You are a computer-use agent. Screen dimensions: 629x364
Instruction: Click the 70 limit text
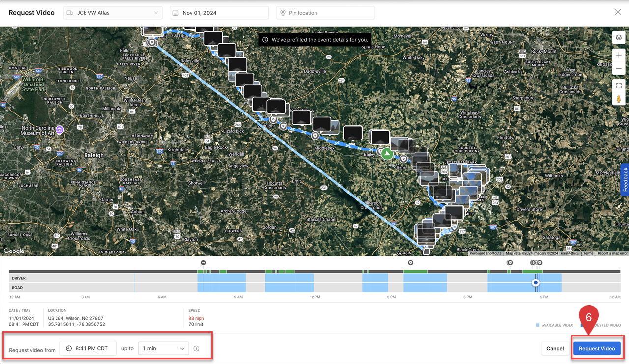(196, 324)
